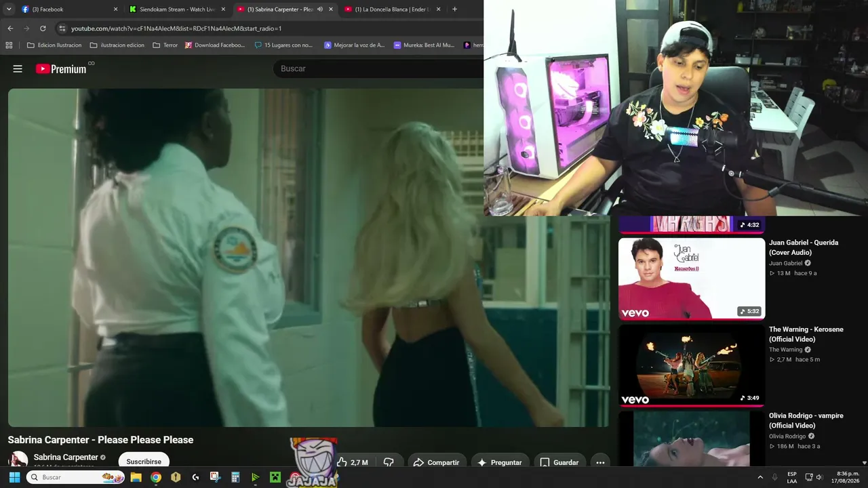The image size is (868, 488).
Task: Open network status icon in system tray
Action: (x=808, y=477)
